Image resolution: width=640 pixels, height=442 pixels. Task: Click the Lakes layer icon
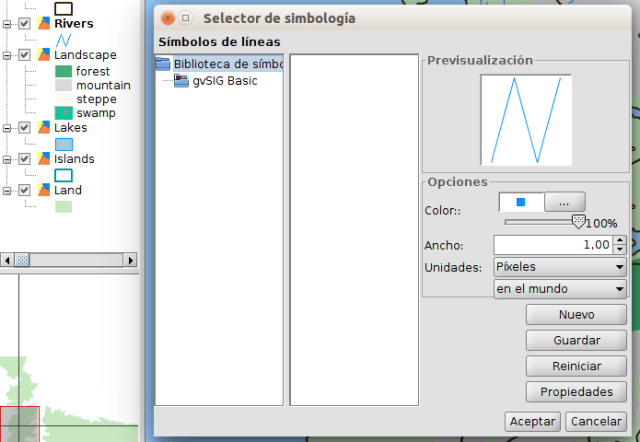pyautogui.click(x=43, y=128)
